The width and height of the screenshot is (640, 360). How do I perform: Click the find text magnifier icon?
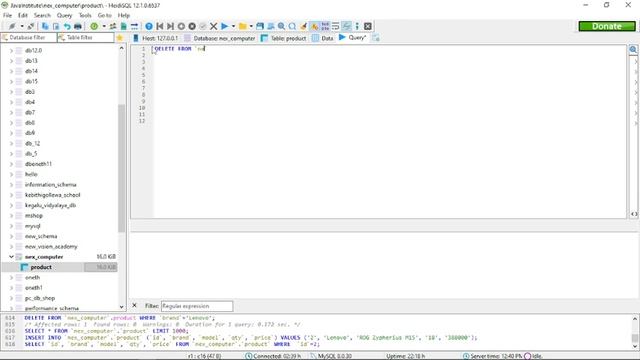point(281,26)
